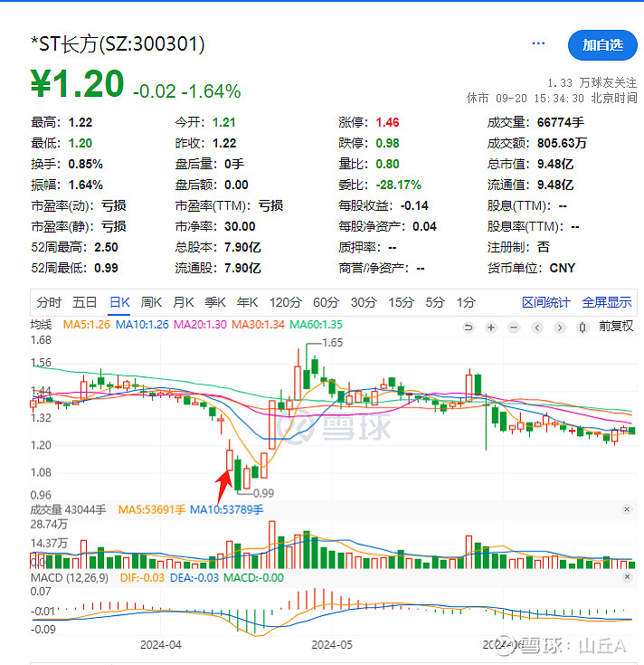Viewport: 644px width, 665px height.
Task: Click the three-dot more options icon
Action: click(x=538, y=43)
